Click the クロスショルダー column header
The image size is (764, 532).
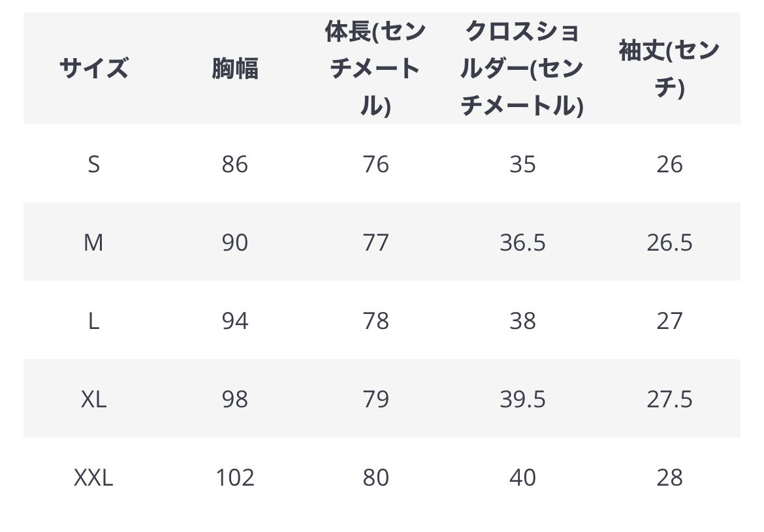tap(522, 68)
